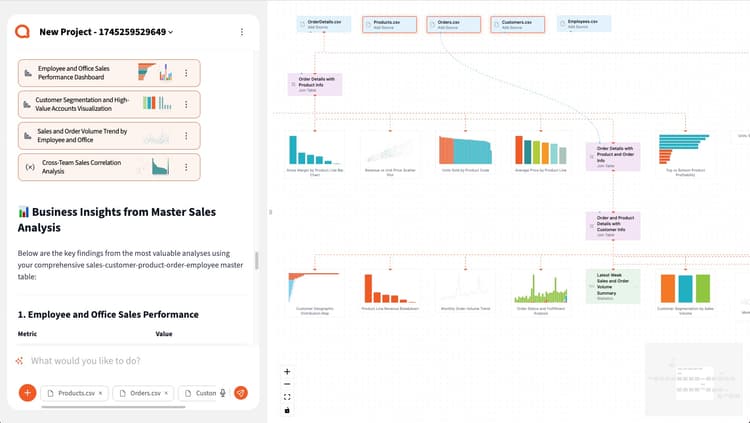The image size is (750, 423).
Task: Remove the Orders.csv attachment chip
Action: [x=166, y=393]
